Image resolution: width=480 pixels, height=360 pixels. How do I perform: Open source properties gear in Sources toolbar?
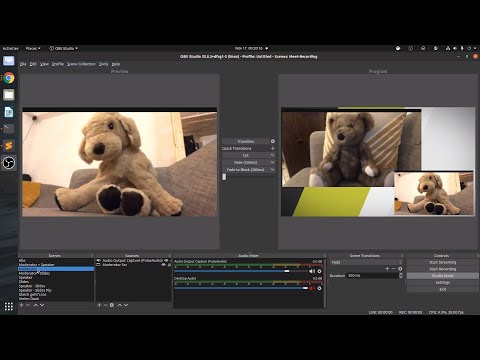pos(112,305)
